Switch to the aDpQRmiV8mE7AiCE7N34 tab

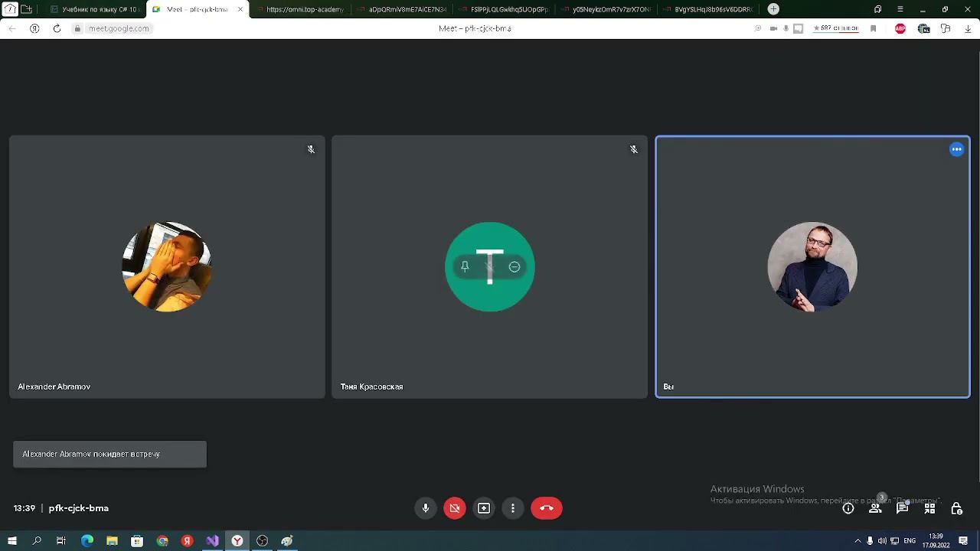(x=402, y=9)
